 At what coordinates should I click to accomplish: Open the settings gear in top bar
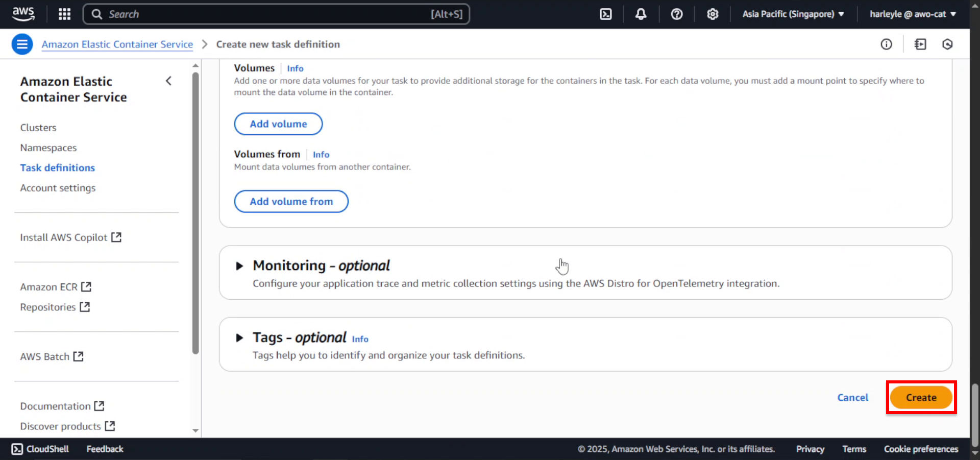(x=713, y=14)
